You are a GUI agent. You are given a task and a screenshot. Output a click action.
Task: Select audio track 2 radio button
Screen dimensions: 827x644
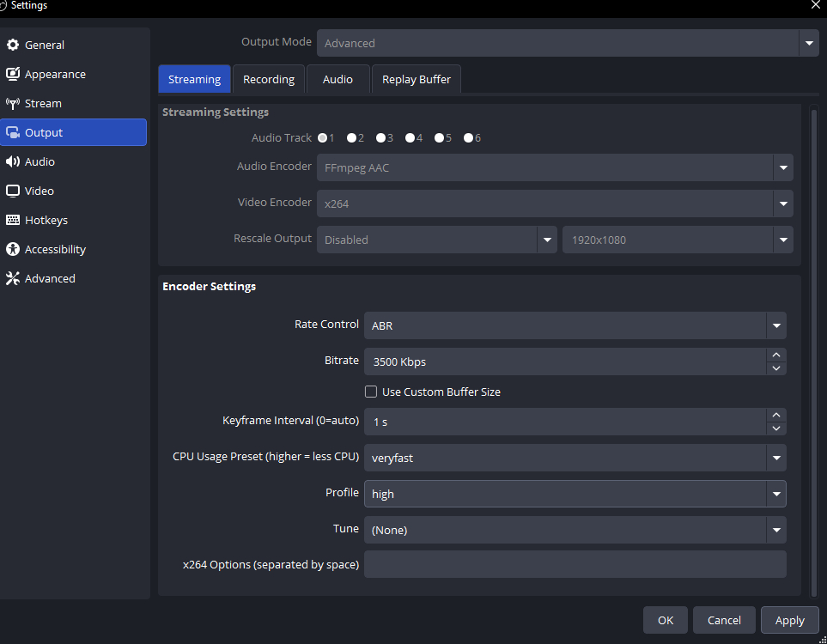coord(352,137)
